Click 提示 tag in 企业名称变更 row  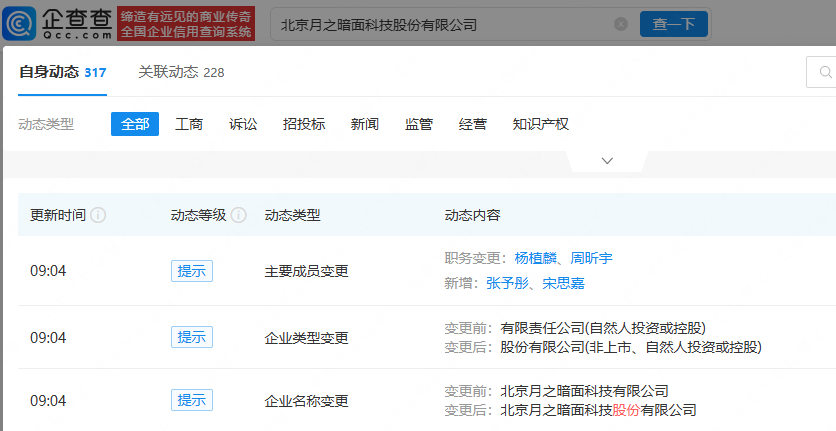click(192, 400)
